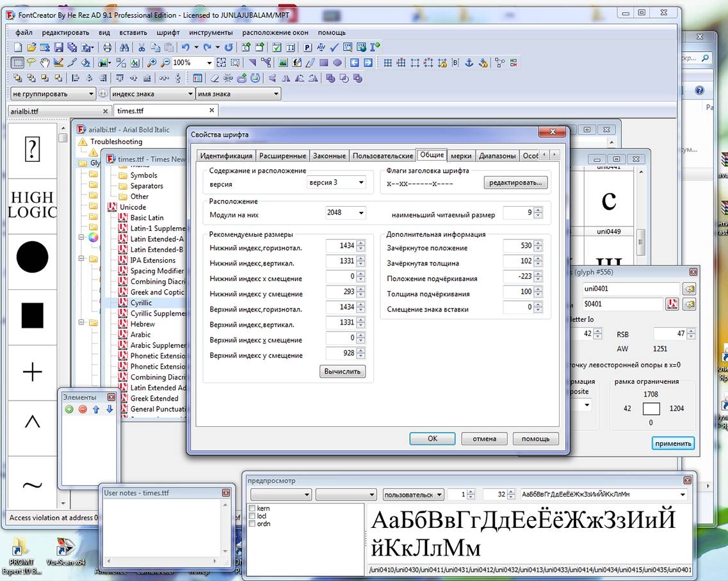Image resolution: width=728 pixels, height=581 pixels.
Task: Click the PROMT Expert desktop shortcut
Action: click(x=20, y=556)
